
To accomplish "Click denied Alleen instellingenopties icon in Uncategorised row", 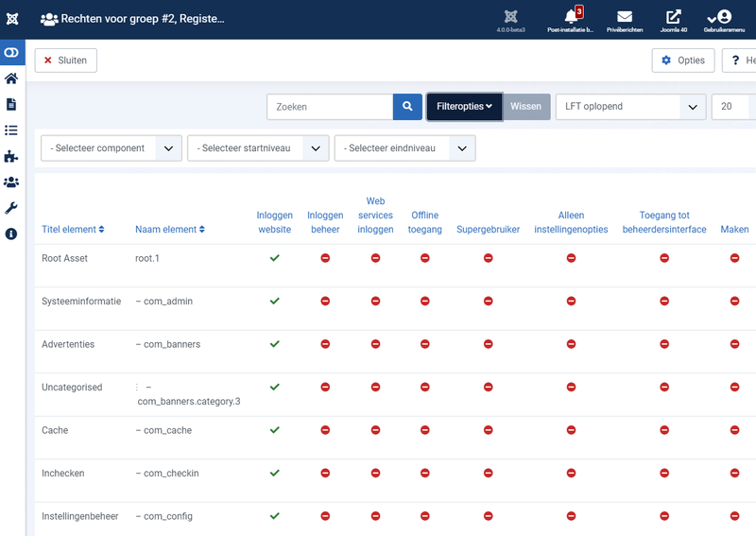I will (571, 387).
